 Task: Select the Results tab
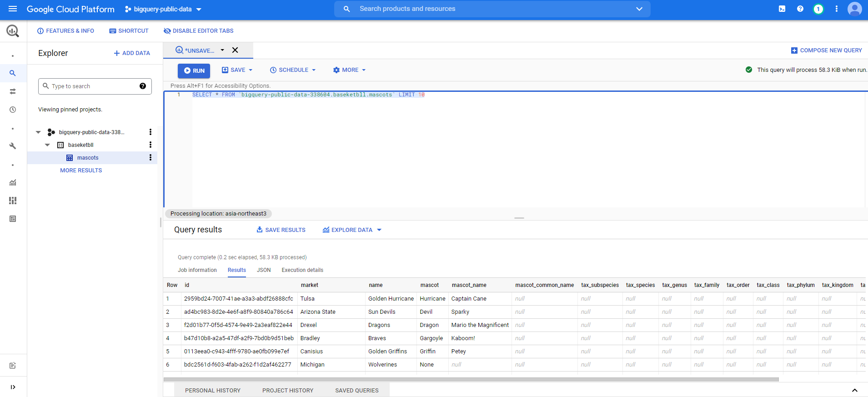(x=237, y=270)
